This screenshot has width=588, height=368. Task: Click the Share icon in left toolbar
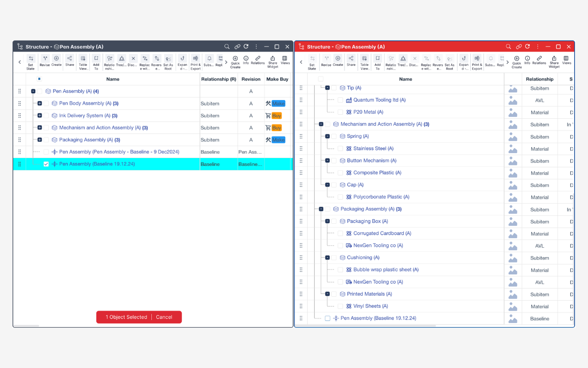point(70,61)
